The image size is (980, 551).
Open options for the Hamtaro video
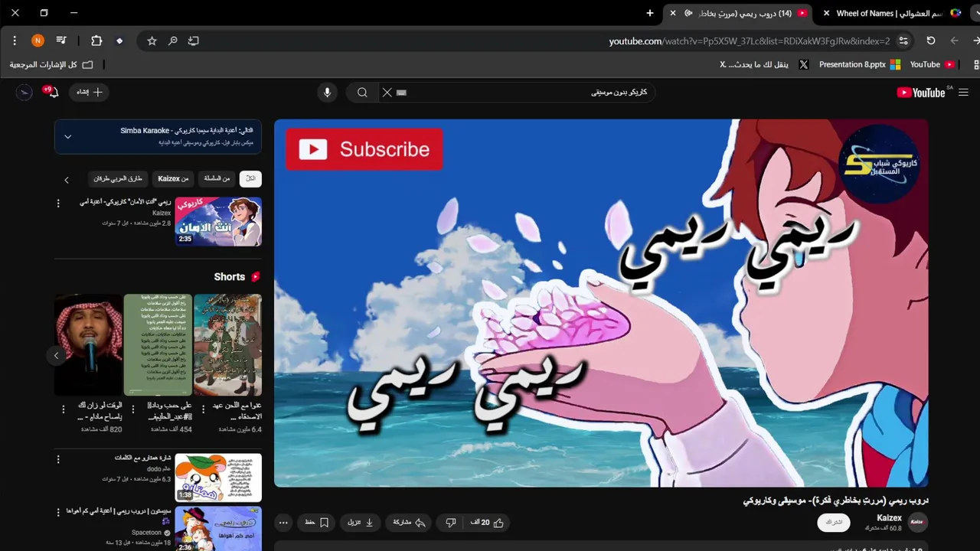(58, 460)
